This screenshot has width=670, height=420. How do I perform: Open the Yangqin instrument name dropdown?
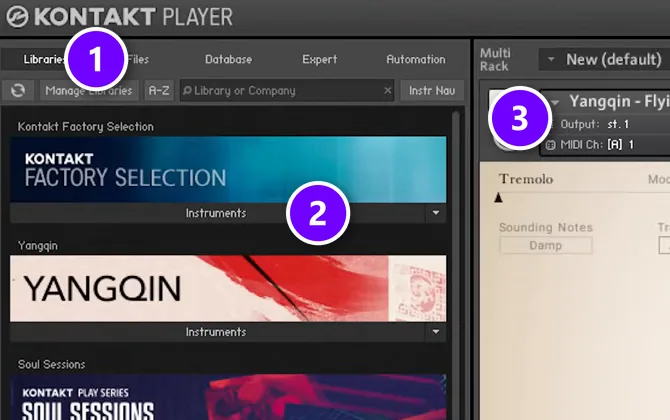tap(555, 102)
